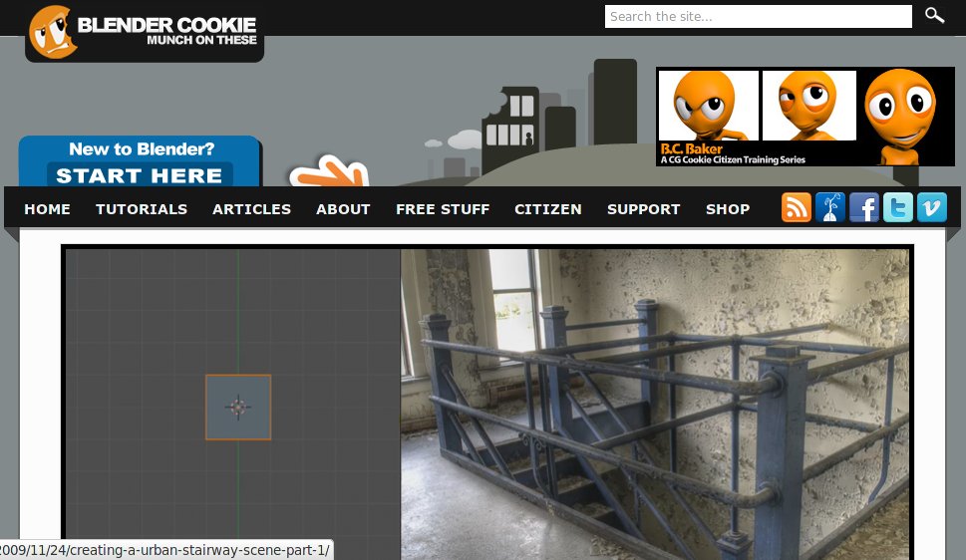Viewport: 966px width, 560px height.
Task: Open the Facebook page icon
Action: 863,207
